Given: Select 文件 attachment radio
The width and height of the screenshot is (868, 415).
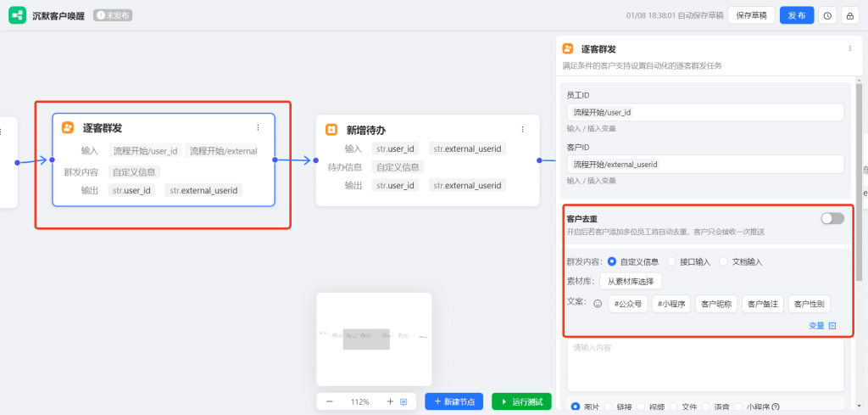Looking at the screenshot, I should pos(672,407).
